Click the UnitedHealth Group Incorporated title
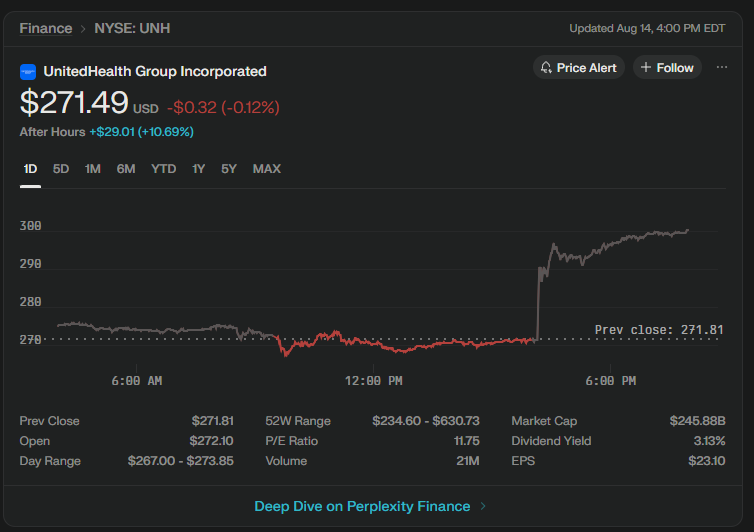Viewport: 754px width, 532px height. coord(155,72)
